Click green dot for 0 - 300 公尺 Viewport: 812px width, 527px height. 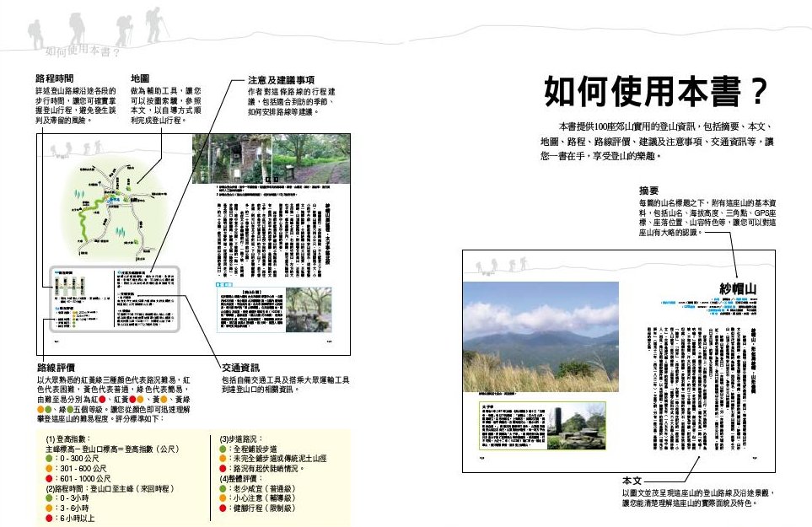(x=49, y=459)
